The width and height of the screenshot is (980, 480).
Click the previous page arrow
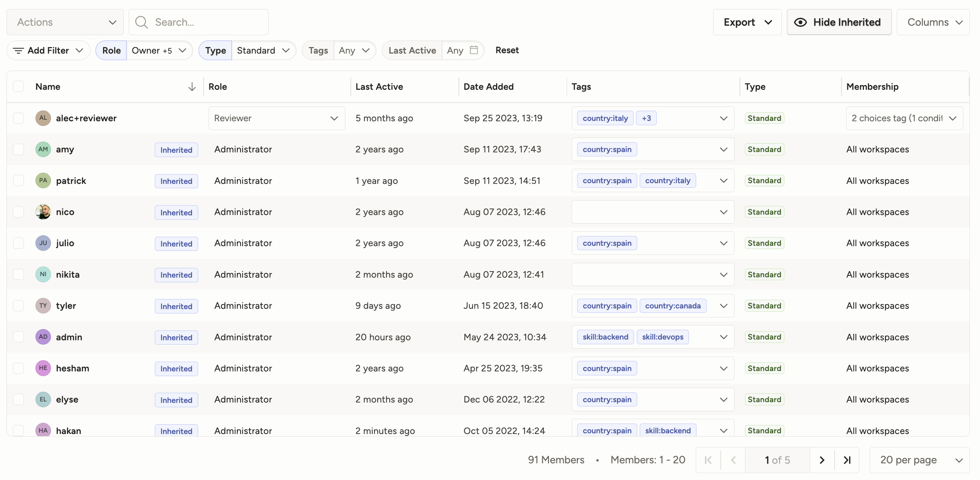(x=733, y=460)
